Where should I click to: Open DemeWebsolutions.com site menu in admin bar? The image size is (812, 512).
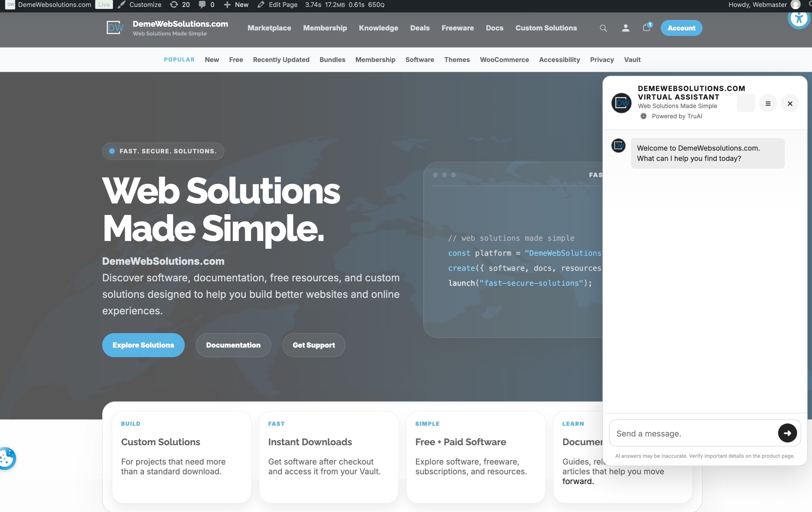click(x=48, y=5)
